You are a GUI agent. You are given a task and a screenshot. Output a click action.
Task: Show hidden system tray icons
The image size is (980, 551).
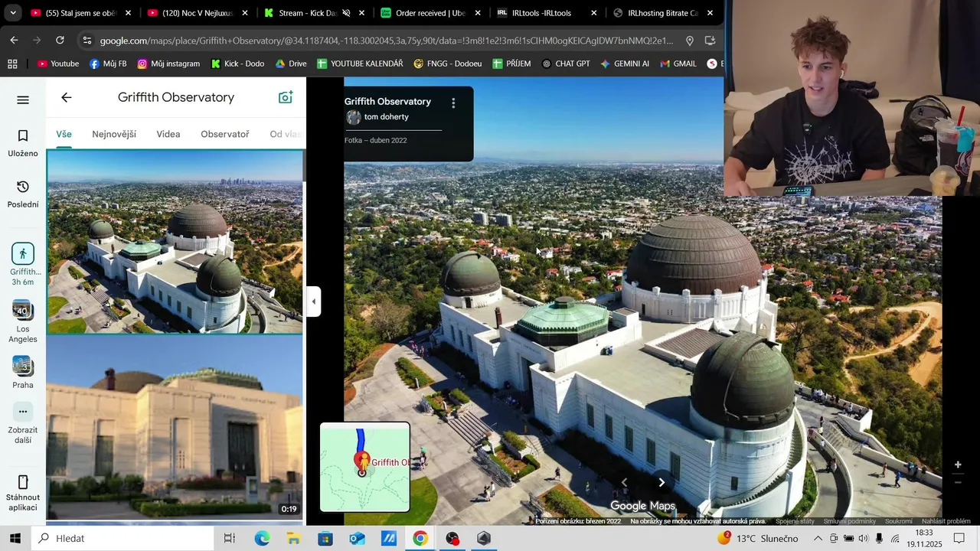click(818, 538)
